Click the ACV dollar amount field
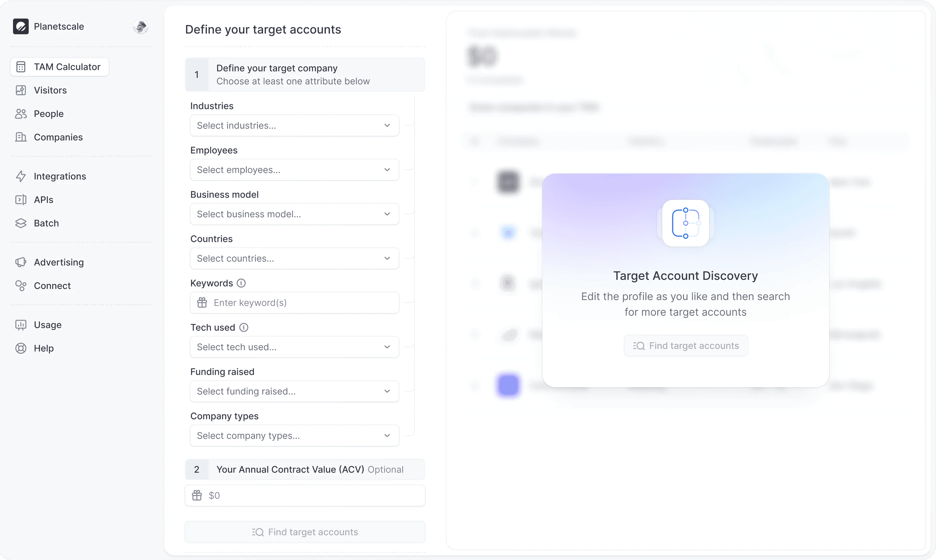This screenshot has height=560, width=936. point(305,495)
